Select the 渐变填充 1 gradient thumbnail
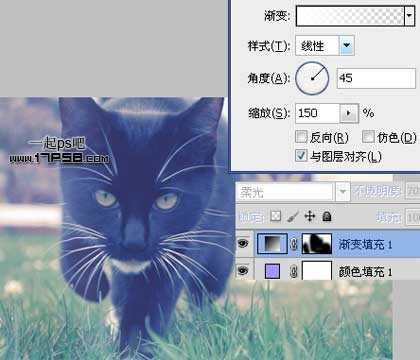 point(272,244)
